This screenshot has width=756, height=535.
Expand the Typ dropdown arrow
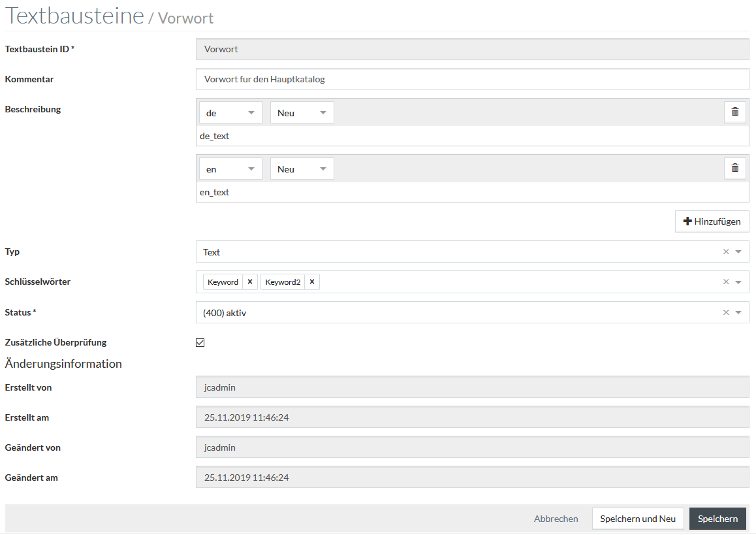click(738, 251)
